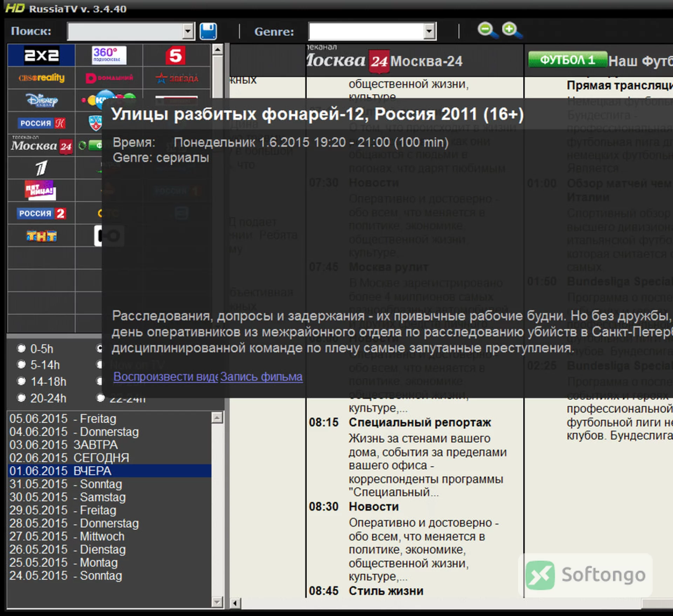673x616 pixels.
Task: Open the Genre dropdown arrow
Action: coord(429,32)
